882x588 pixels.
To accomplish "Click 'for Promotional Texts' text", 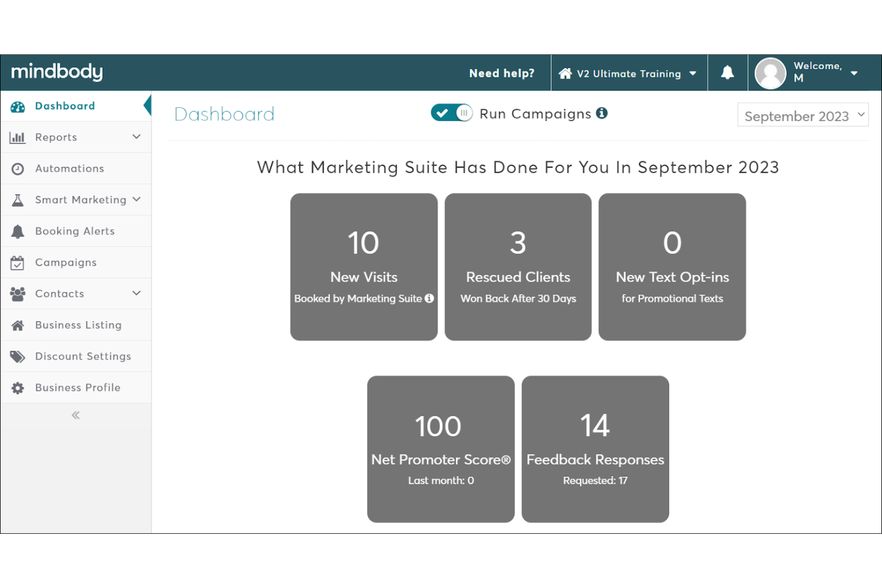I will pos(672,298).
